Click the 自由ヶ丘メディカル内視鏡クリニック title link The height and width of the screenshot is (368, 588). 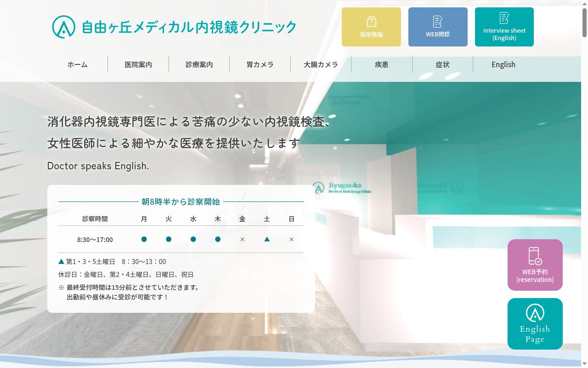pyautogui.click(x=189, y=27)
